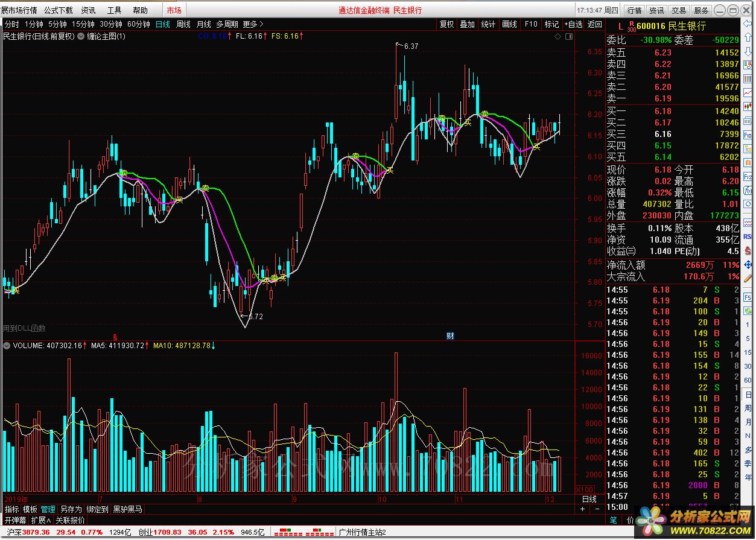Click the 画线 toolbar button

tap(510, 24)
